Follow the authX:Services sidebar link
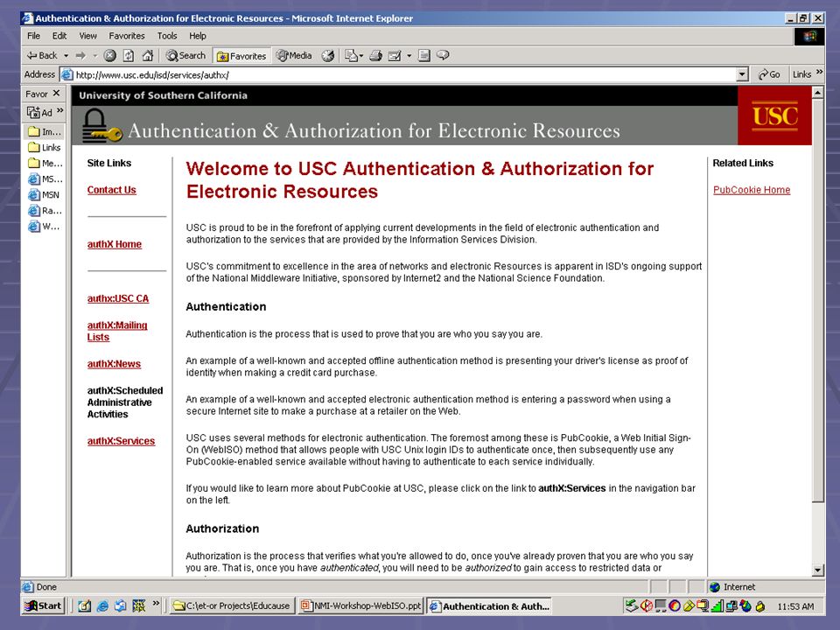The height and width of the screenshot is (630, 840). (121, 441)
